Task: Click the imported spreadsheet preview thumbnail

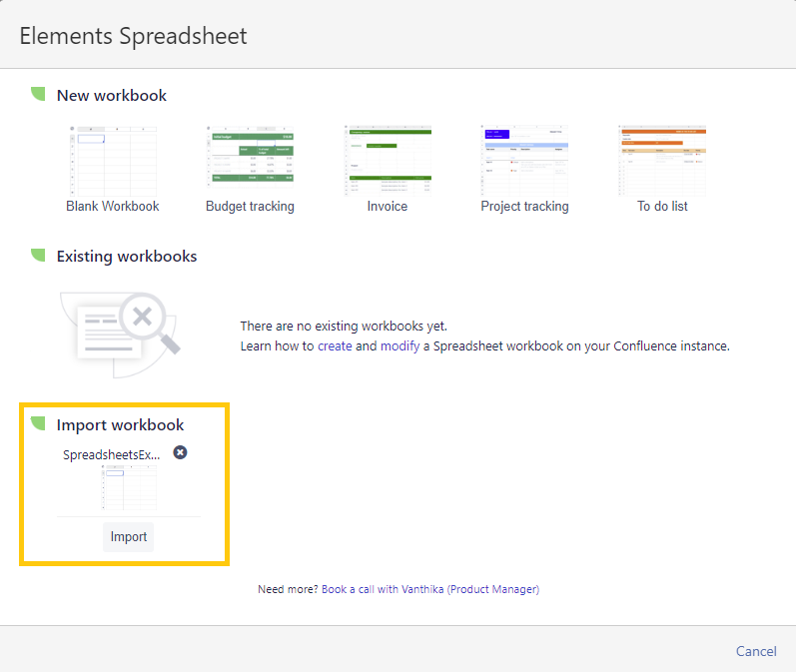Action: point(128,488)
